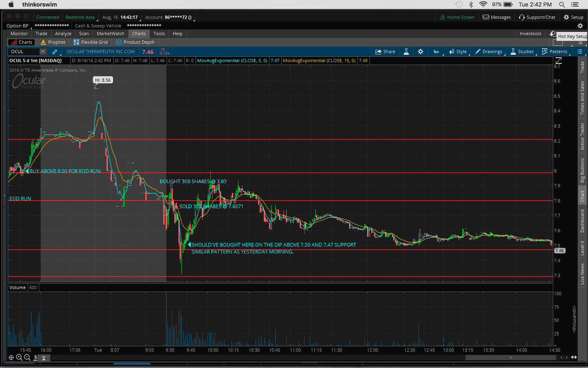Screen dimensions: 588x368
Task: Open Support/Chat
Action: tap(537, 17)
